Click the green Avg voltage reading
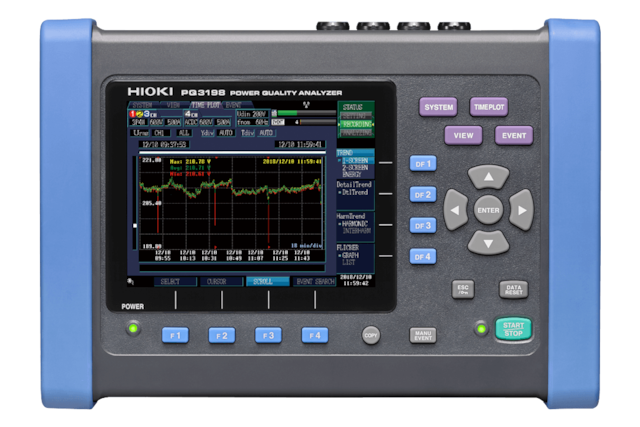640x427 pixels. (x=191, y=168)
